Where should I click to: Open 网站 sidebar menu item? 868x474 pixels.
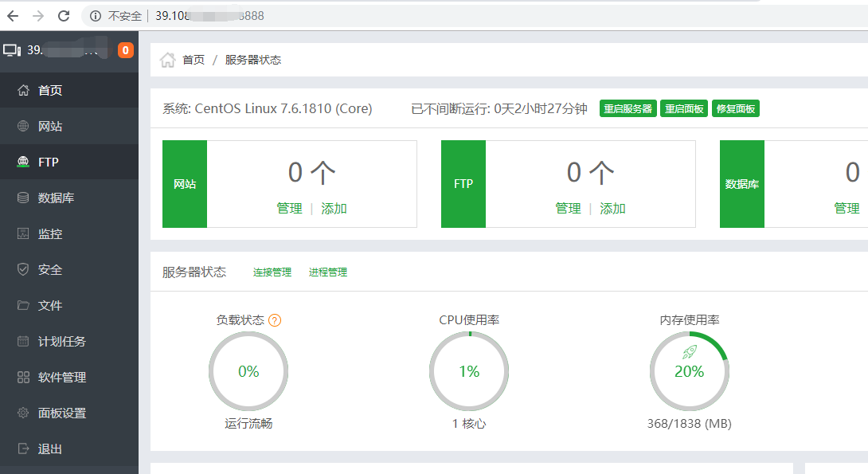(x=69, y=126)
